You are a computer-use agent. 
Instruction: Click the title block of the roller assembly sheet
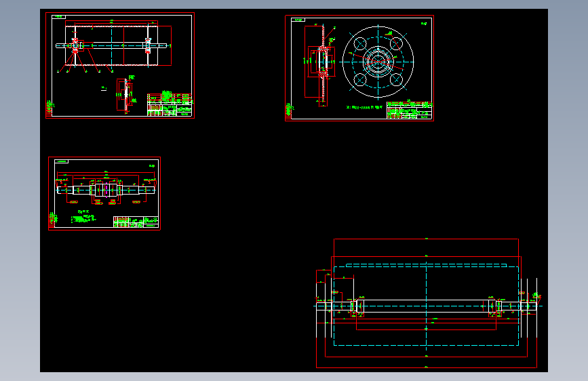click(170, 105)
